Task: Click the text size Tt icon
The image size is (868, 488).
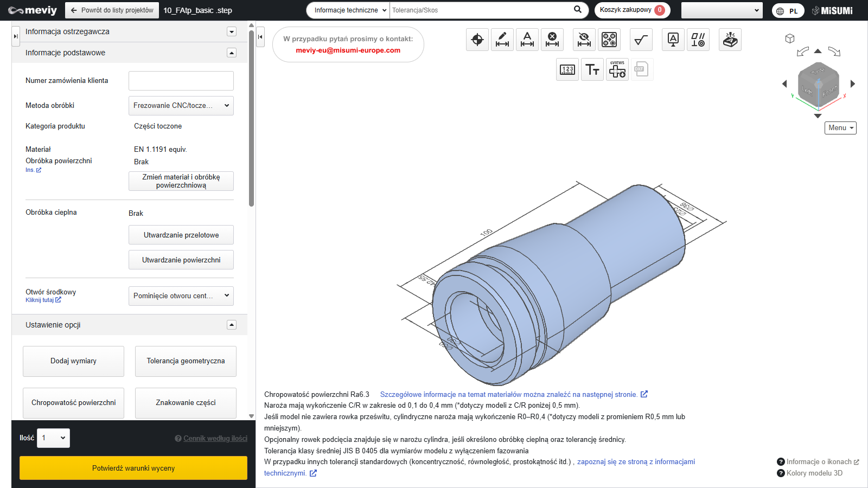Action: click(x=592, y=69)
